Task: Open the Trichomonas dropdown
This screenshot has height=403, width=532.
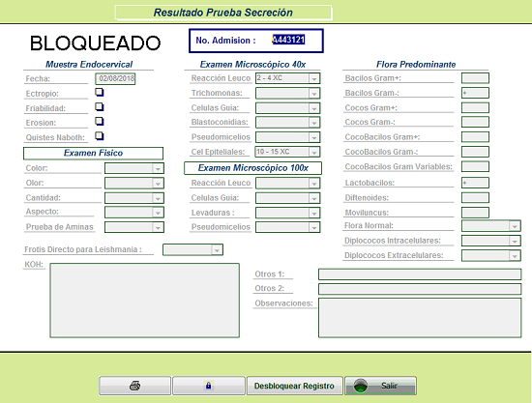Action: click(287, 93)
